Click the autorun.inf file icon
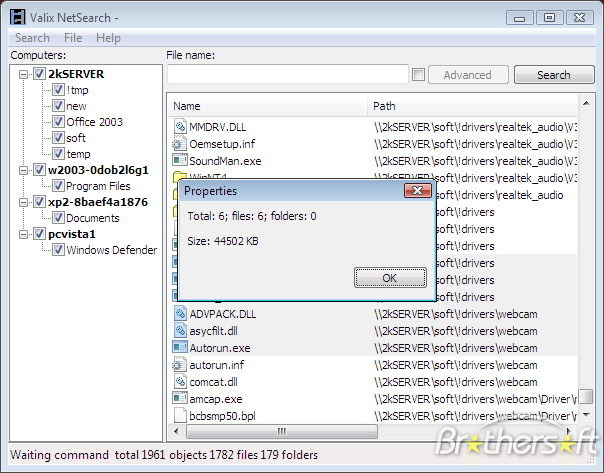604x473 pixels. [179, 364]
